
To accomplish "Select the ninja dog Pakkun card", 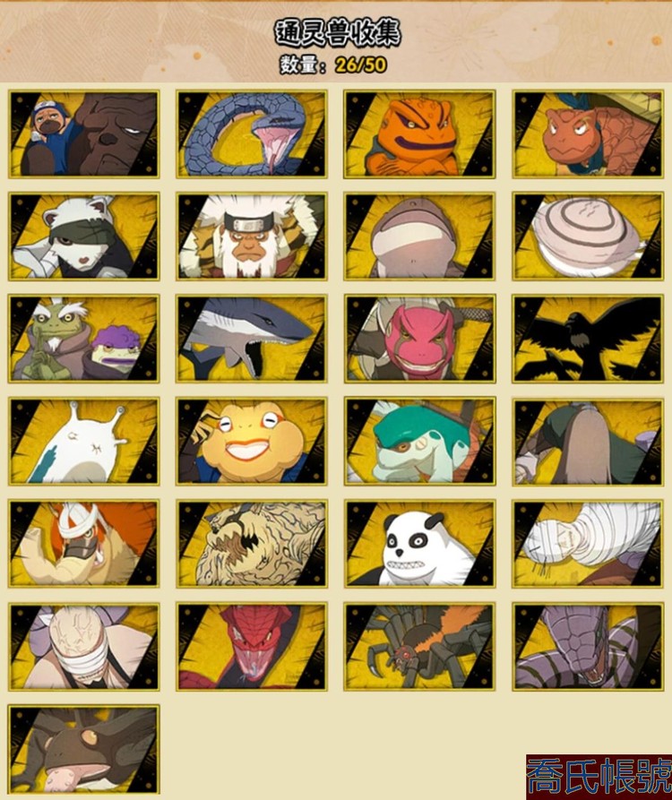I will 84,134.
